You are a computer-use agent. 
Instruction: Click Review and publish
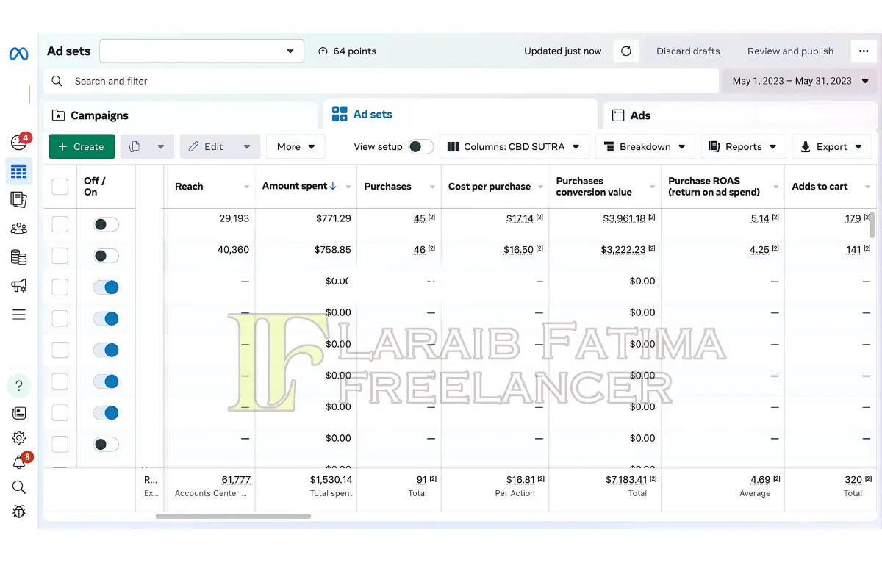790,51
